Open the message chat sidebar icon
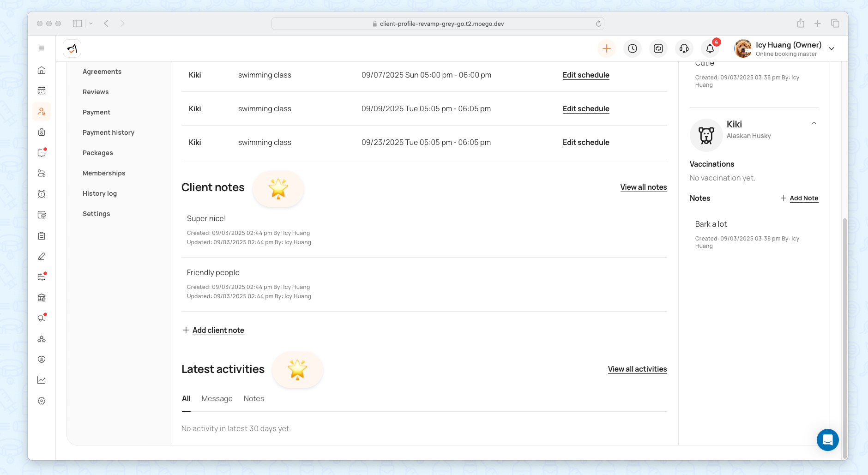The height and width of the screenshot is (475, 868). point(42,153)
